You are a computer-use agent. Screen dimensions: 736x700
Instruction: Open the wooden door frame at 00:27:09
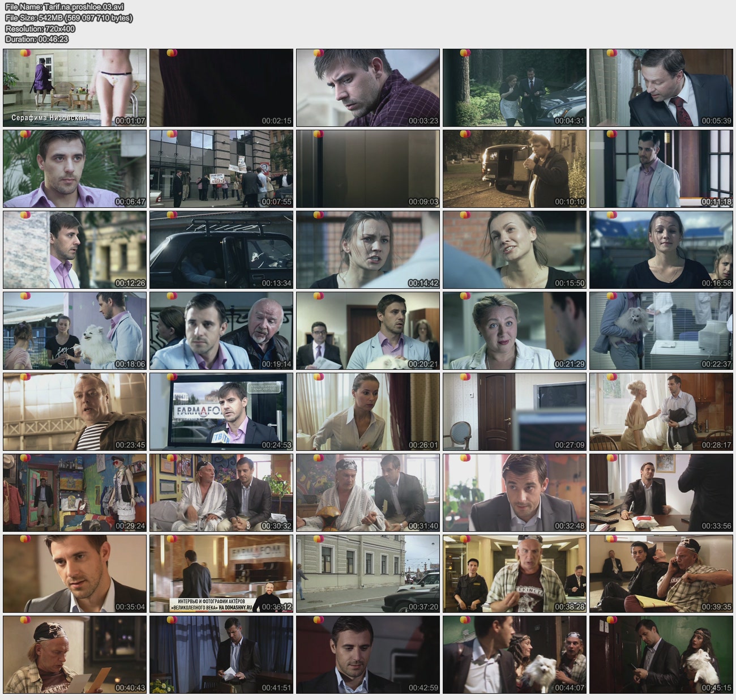click(x=514, y=412)
